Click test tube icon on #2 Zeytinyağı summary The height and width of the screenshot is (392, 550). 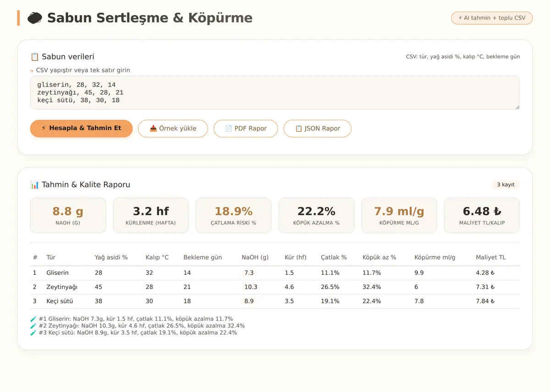pyautogui.click(x=33, y=326)
